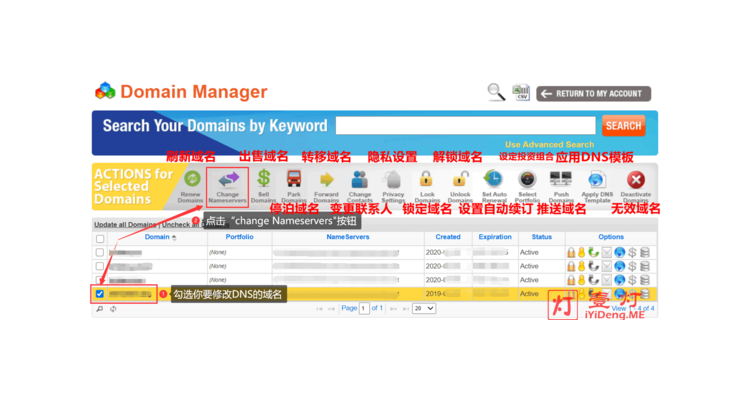The image size is (750, 400).
Task: Open the Change Contacts action
Action: pos(360,187)
